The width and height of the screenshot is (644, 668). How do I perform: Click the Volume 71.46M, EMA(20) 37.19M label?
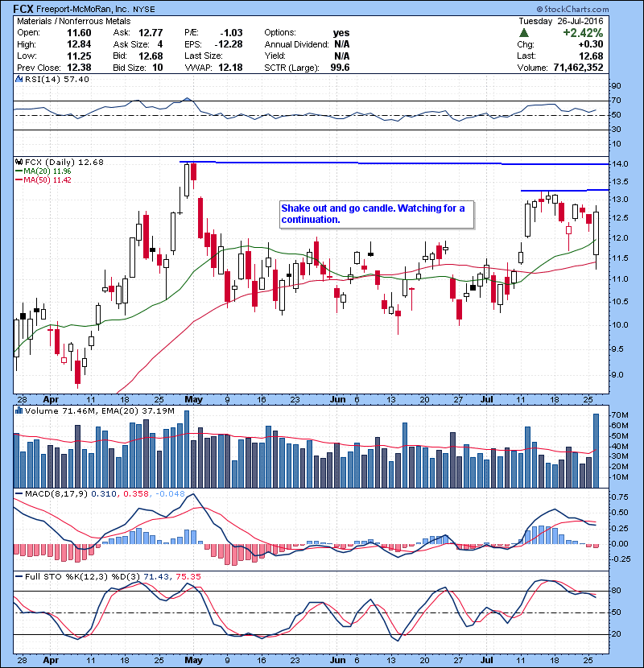point(100,410)
